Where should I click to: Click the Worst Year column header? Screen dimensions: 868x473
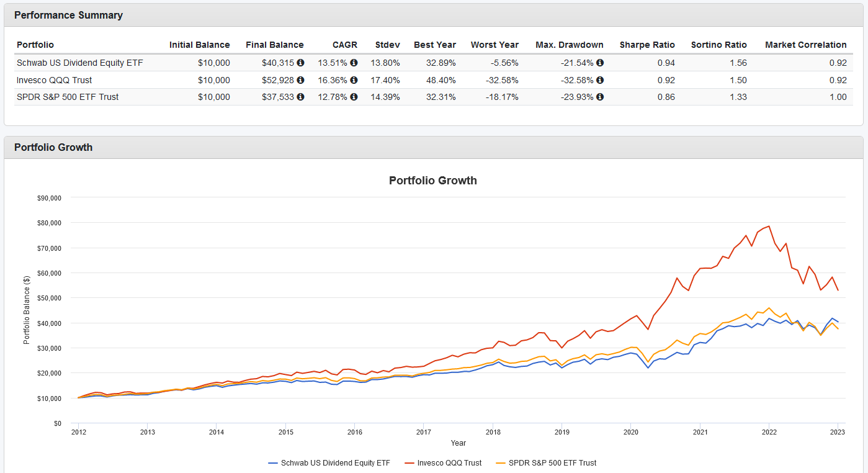[494, 45]
